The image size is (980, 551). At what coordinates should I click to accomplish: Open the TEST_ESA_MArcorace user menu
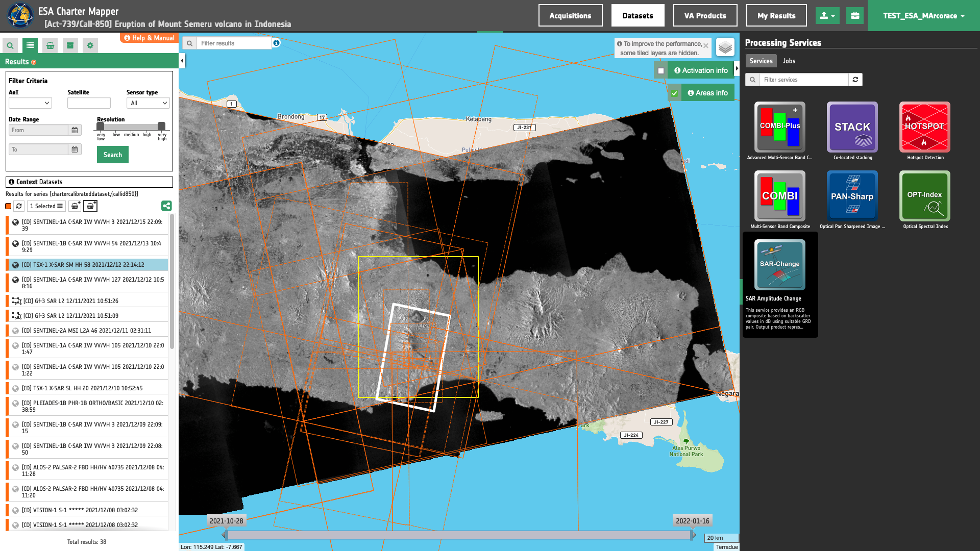click(x=923, y=16)
